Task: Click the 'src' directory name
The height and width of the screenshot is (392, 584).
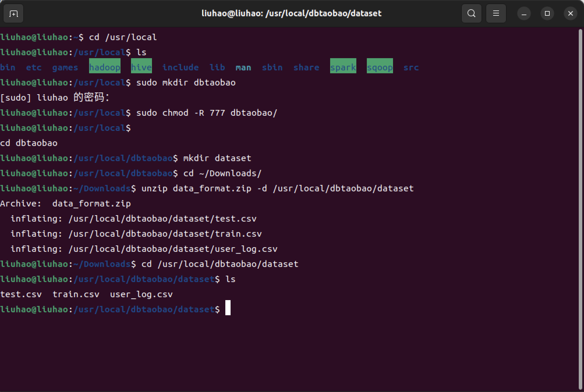Action: click(x=411, y=67)
